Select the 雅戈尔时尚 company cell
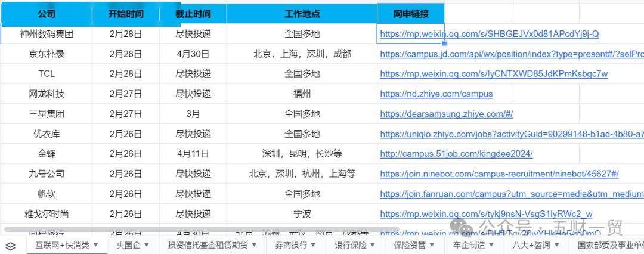This screenshot has width=644, height=254. click(x=47, y=213)
